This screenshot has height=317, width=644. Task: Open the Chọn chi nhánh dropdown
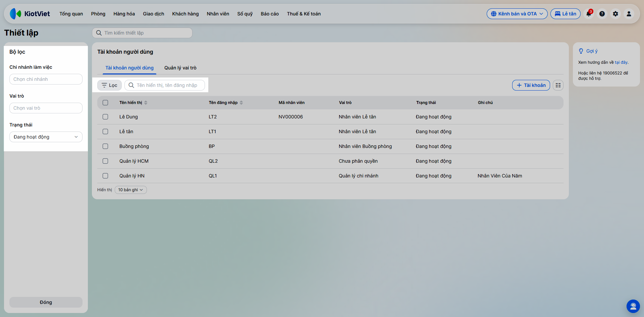tap(46, 79)
